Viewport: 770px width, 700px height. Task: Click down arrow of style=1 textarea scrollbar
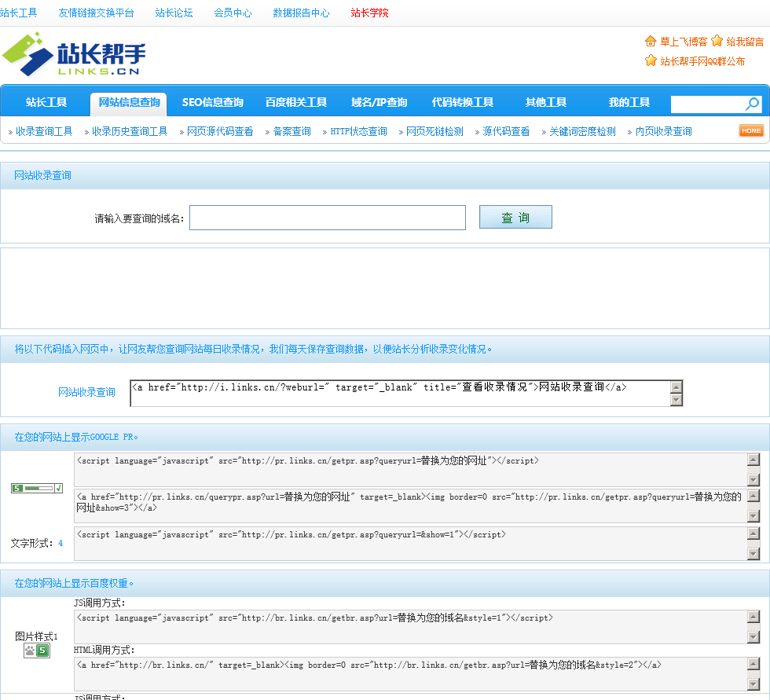click(x=753, y=636)
